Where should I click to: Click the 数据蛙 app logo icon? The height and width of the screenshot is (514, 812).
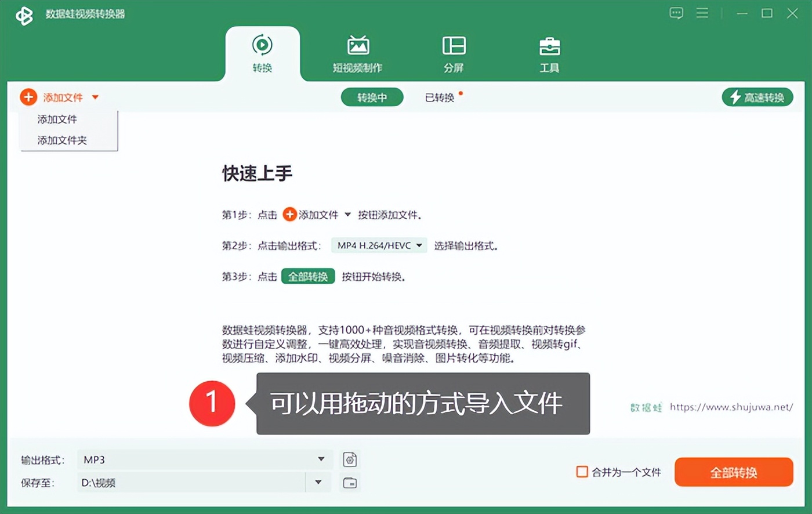point(24,15)
